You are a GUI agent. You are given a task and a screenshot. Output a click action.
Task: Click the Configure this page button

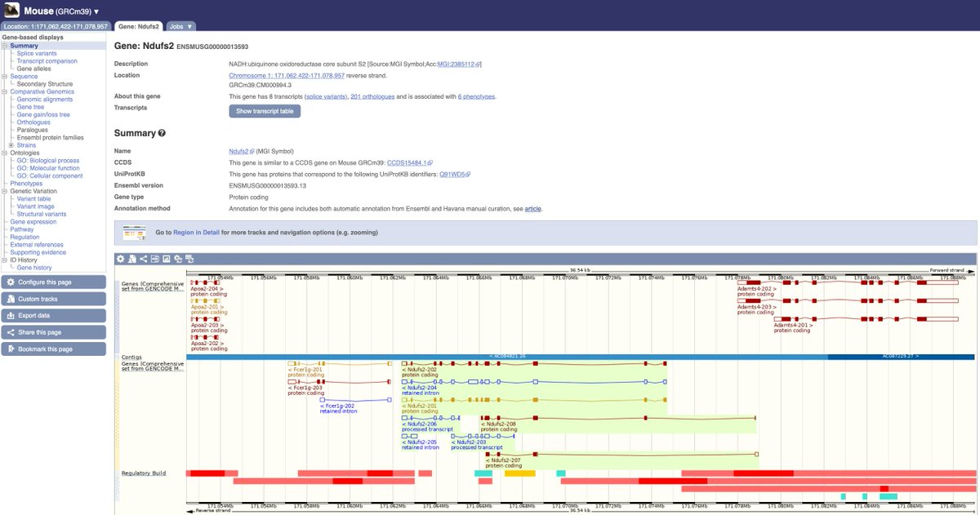tap(54, 282)
